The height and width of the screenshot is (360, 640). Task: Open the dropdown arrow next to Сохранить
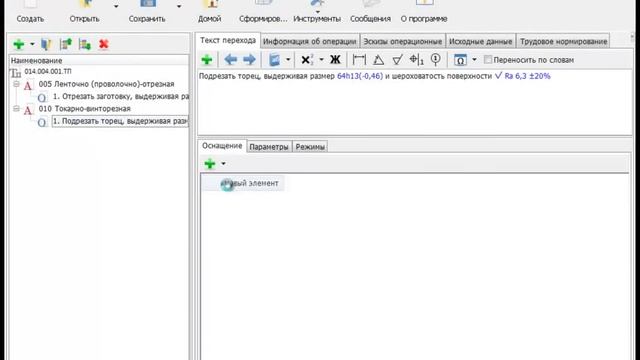point(179,7)
